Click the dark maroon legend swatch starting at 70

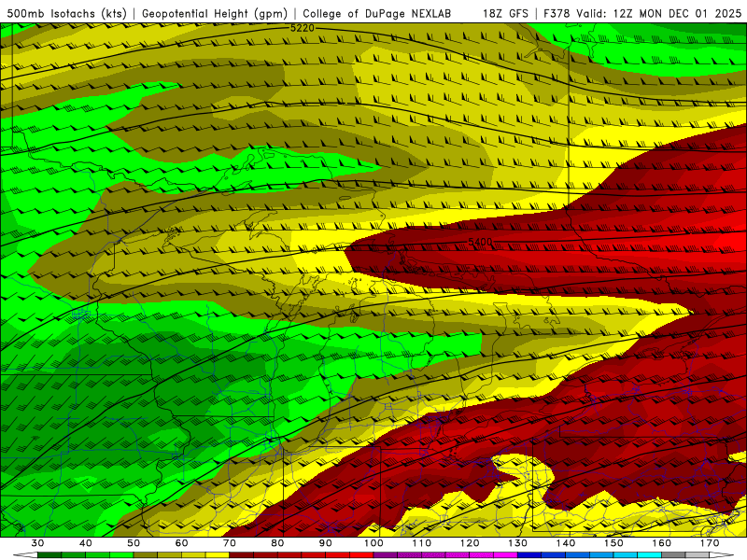(241, 555)
